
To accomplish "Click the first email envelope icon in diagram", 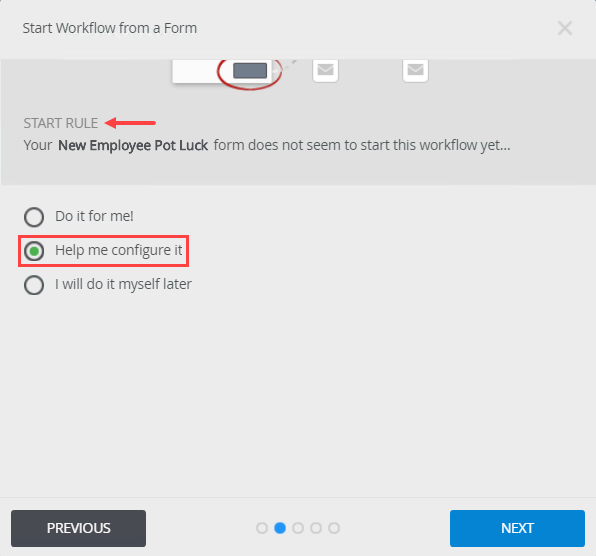I will (325, 70).
